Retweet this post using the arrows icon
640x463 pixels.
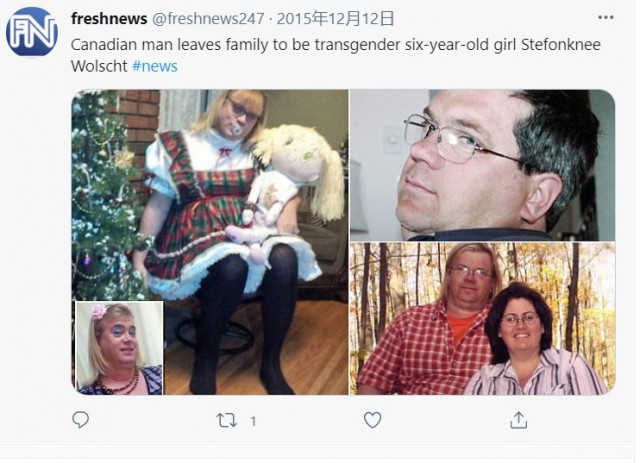click(227, 421)
